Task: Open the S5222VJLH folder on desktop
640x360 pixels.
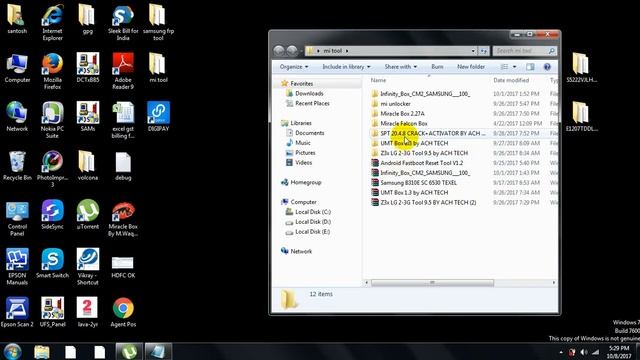Action: click(581, 68)
